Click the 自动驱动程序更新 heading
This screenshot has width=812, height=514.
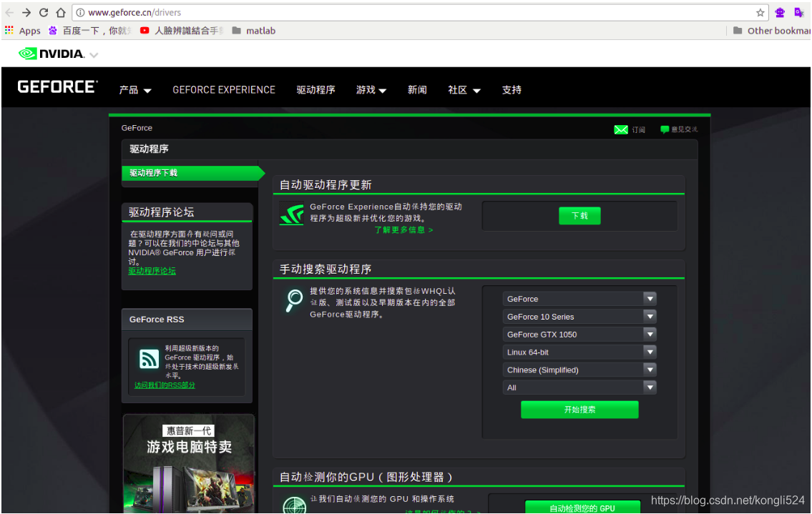coord(326,185)
